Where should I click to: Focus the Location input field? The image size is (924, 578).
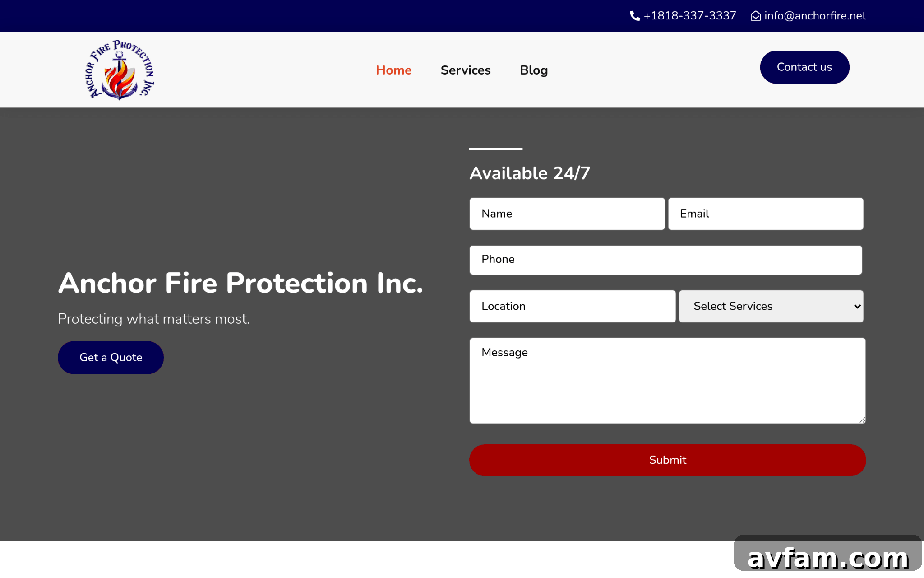573,306
